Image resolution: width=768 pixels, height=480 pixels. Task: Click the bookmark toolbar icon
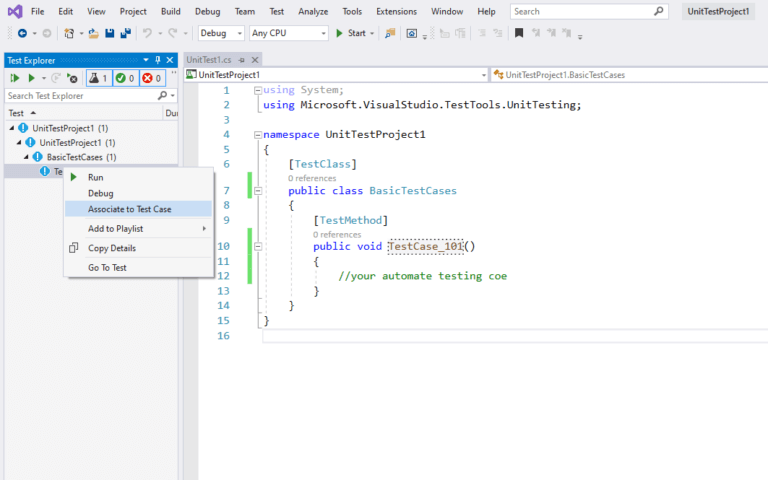point(519,33)
